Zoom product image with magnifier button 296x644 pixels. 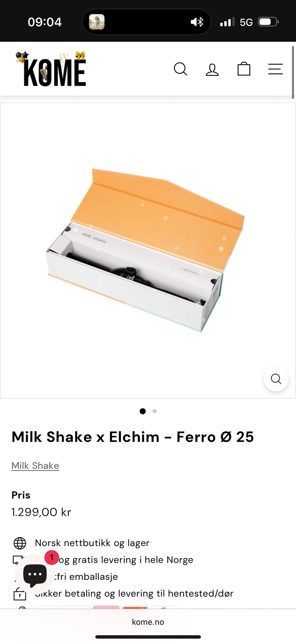click(276, 378)
